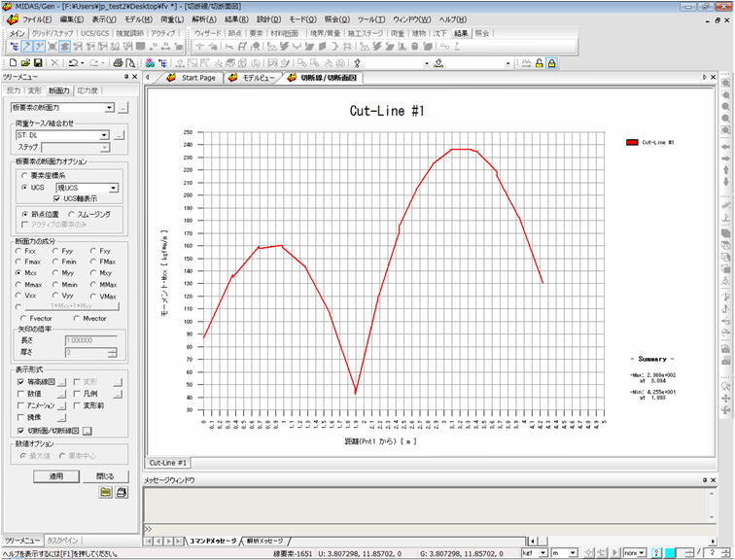Click the top zoom icon in right sidebar
Image resolution: width=735 pixels, height=560 pixels.
coord(725,83)
